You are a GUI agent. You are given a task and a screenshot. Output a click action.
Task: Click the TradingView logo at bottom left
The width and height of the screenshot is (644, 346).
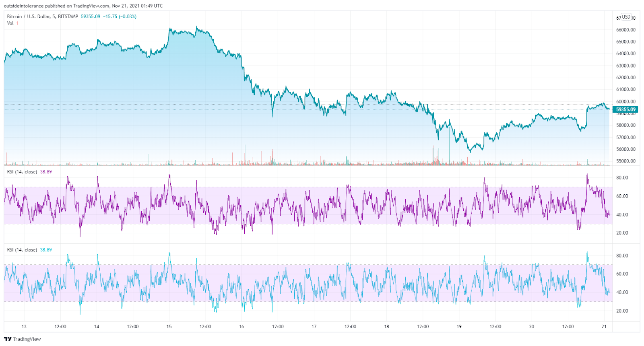click(23, 339)
